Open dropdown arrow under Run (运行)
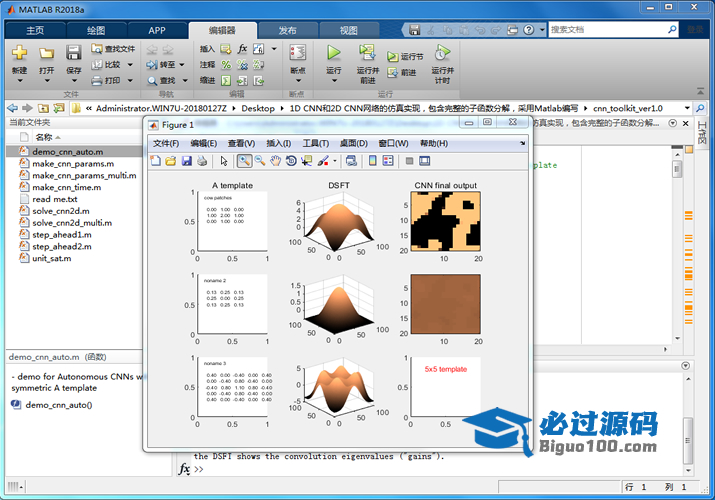Viewport: 715px width, 500px height. click(x=334, y=81)
